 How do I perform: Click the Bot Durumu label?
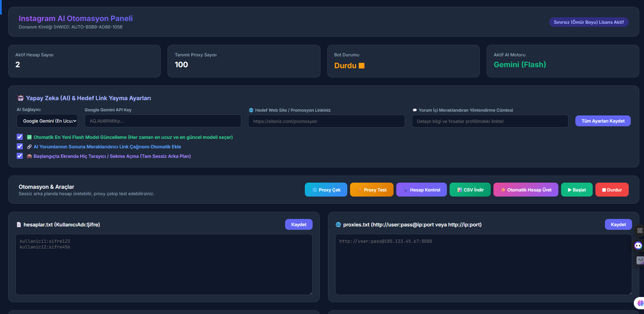pyautogui.click(x=347, y=55)
